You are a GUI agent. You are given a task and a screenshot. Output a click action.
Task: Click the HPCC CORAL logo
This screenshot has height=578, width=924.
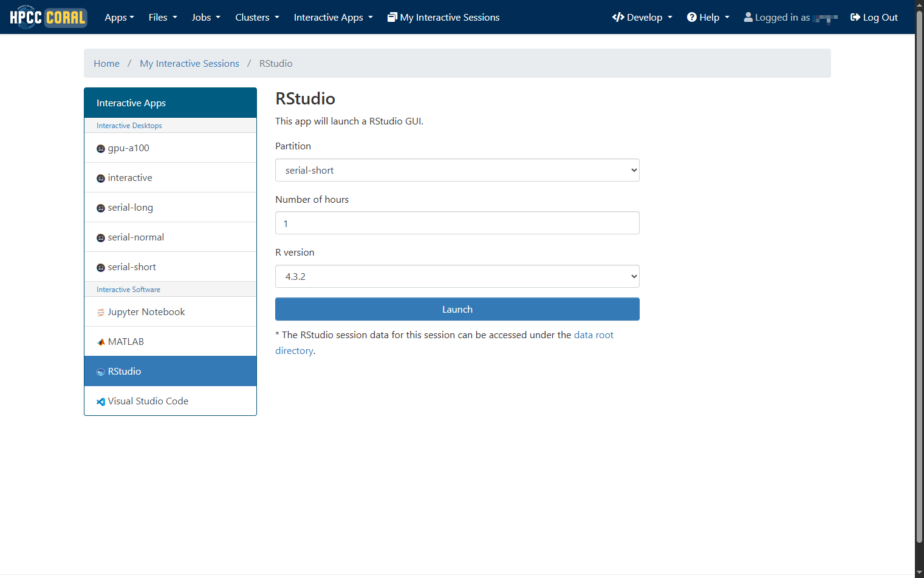[x=49, y=17]
